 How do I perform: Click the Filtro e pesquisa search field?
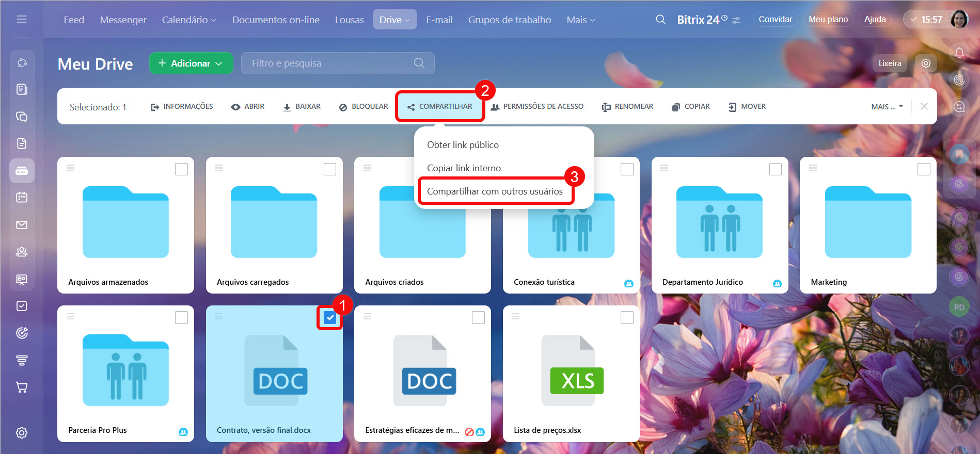click(x=330, y=63)
